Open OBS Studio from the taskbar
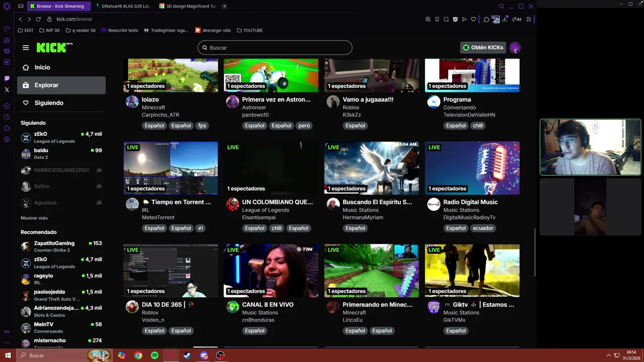 [x=220, y=355]
